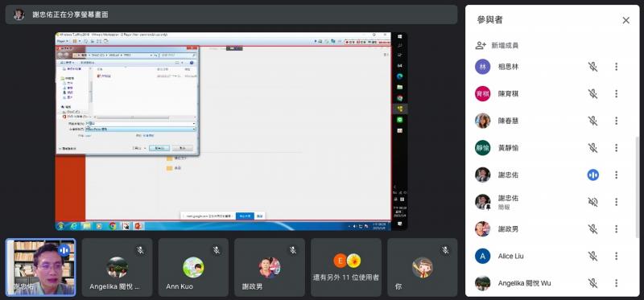Open more options for 謝忠佑 簡報 row

616,202
